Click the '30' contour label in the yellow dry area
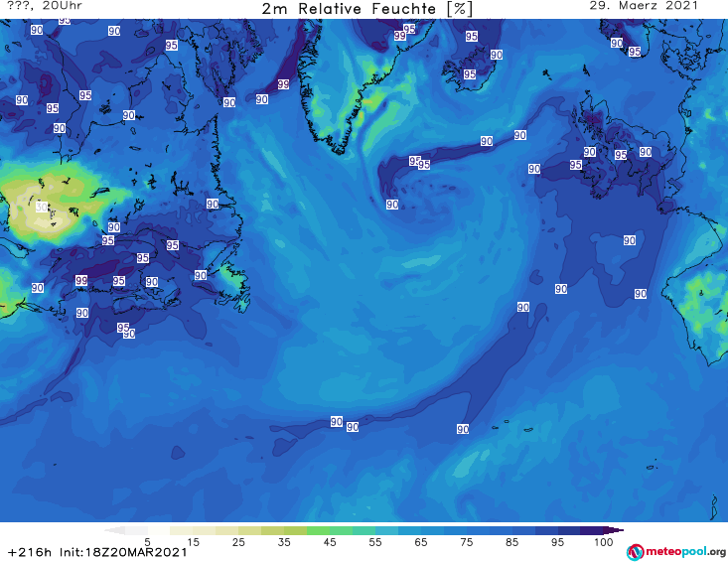728x562 pixels. click(x=42, y=207)
